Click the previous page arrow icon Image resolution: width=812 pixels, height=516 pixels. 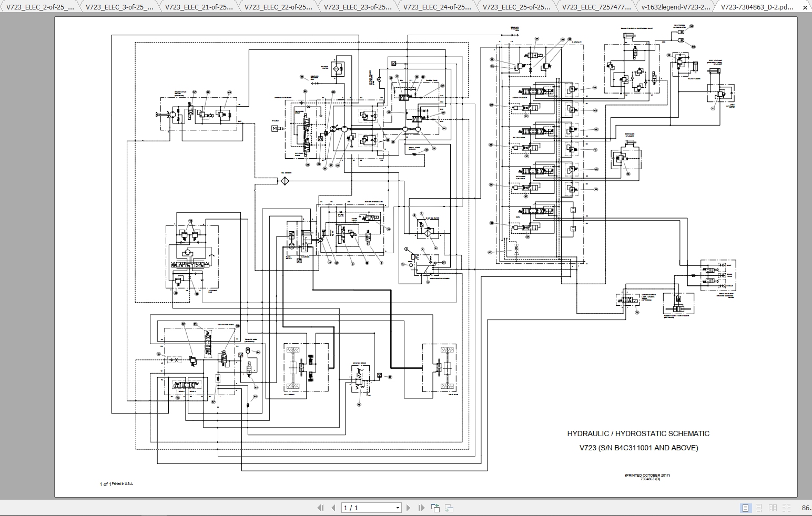[333, 508]
